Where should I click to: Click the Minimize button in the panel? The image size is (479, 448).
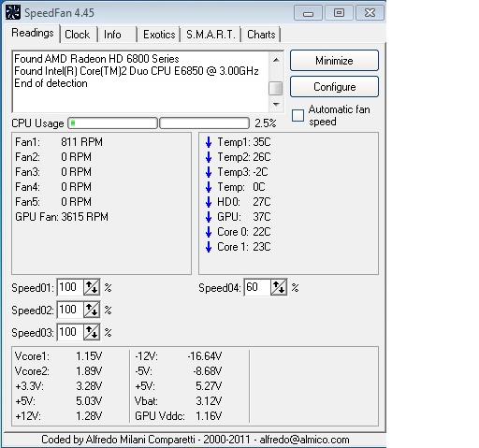coord(334,61)
